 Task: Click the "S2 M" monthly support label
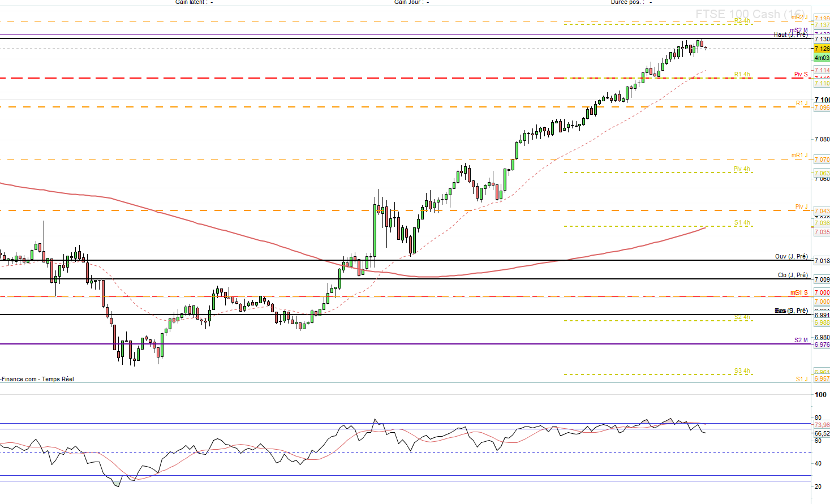click(x=801, y=340)
